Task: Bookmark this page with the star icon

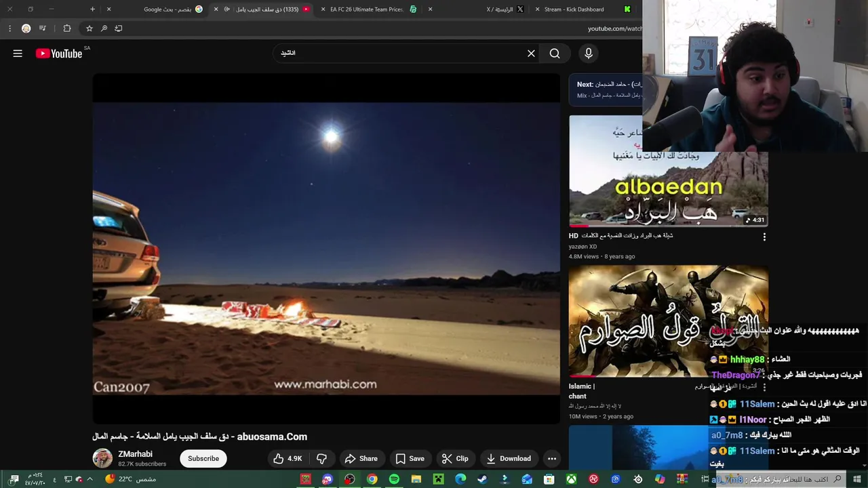Action: 89,28
